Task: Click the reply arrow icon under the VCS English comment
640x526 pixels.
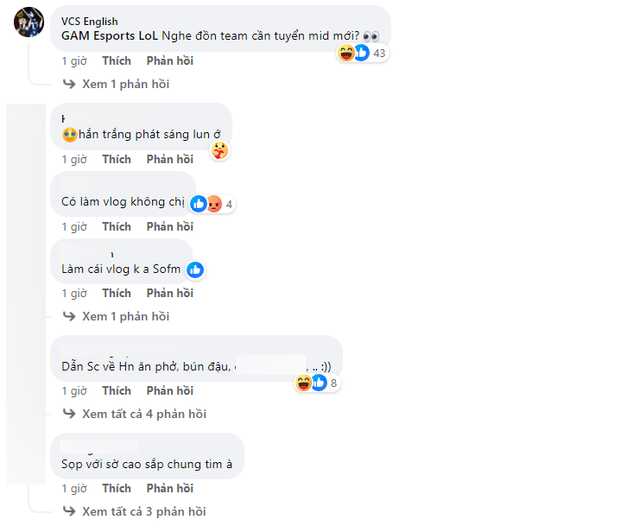Action: point(70,84)
